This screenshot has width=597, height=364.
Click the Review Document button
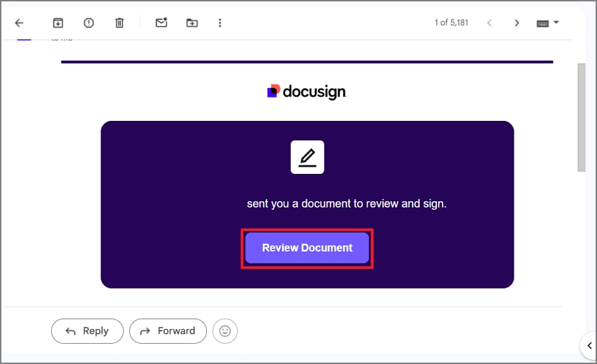[x=308, y=248]
